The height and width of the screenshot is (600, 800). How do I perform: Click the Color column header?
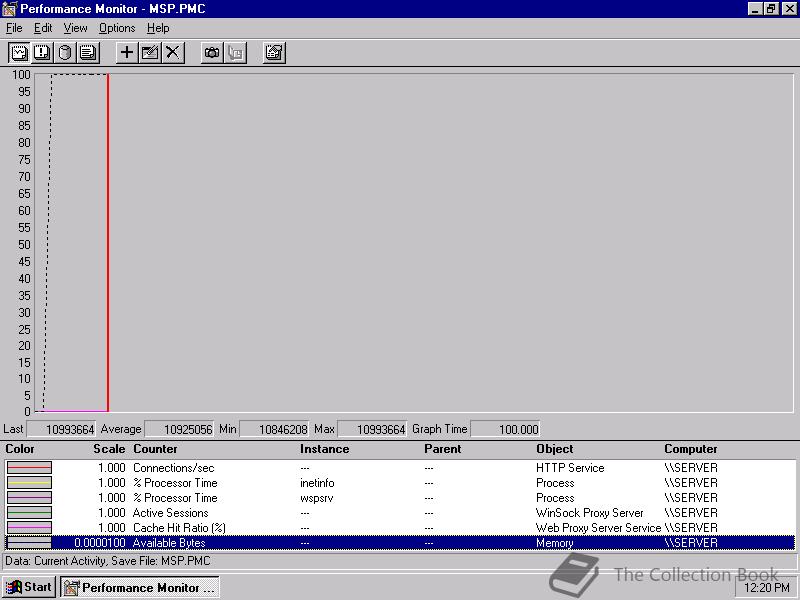point(20,449)
